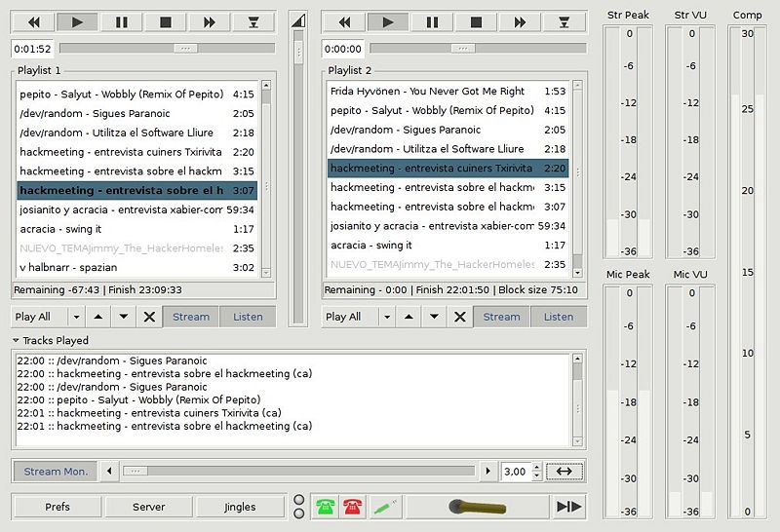Start playback with player 1 play button
The image size is (780, 532).
click(77, 22)
